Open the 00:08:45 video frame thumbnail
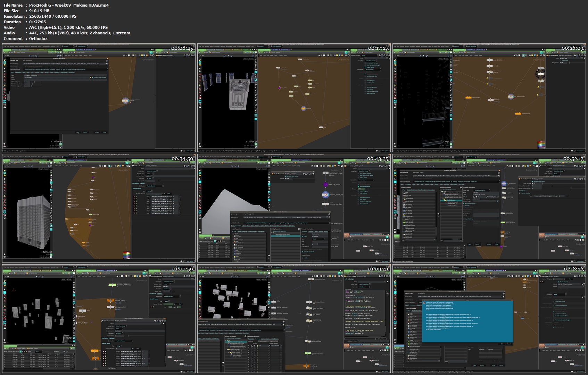 click(99, 98)
